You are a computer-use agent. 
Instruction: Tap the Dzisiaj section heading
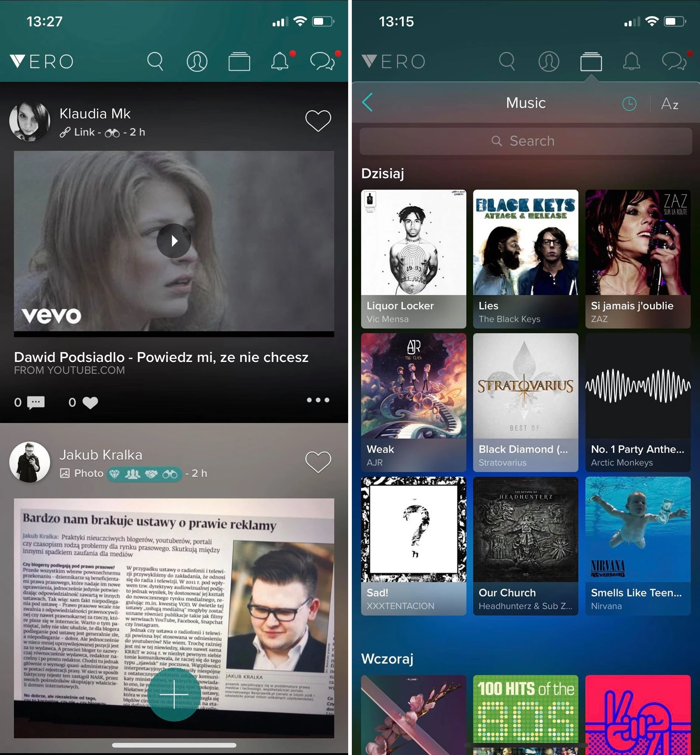pyautogui.click(x=382, y=174)
